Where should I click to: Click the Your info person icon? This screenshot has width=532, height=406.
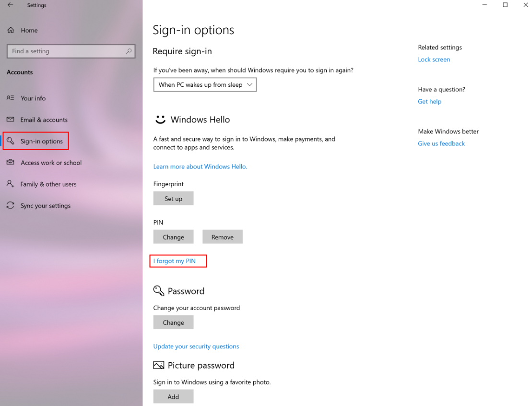click(11, 98)
